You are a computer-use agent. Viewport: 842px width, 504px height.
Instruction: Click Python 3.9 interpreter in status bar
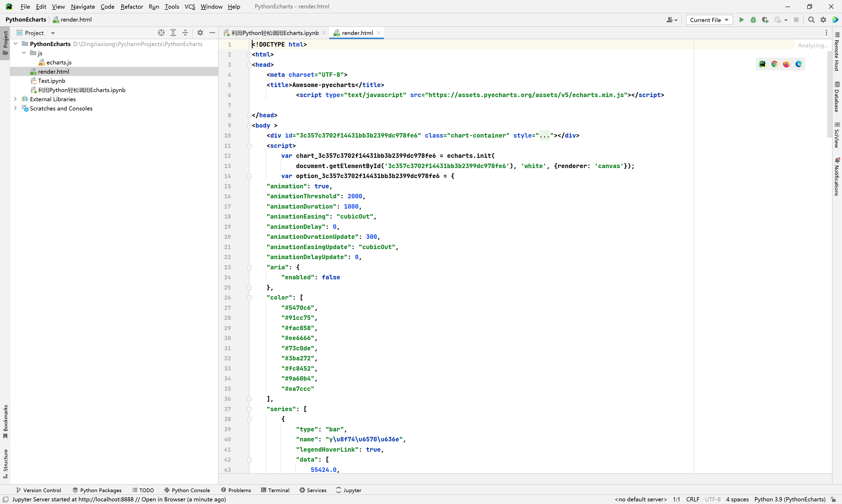pos(790,499)
